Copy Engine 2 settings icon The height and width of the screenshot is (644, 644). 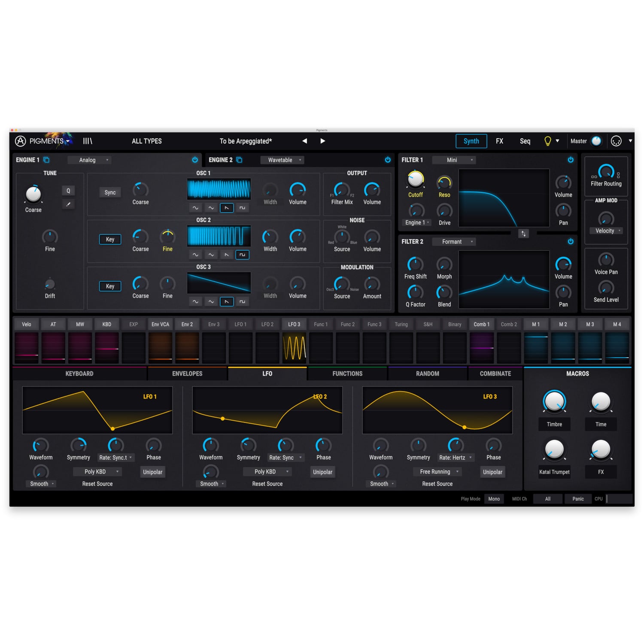(x=239, y=160)
